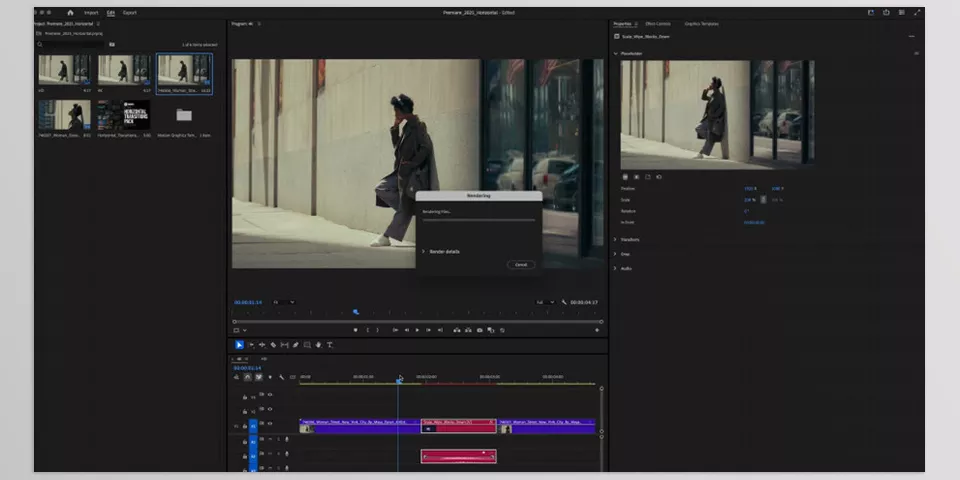Toggle visibility eye for track V1

point(270,424)
